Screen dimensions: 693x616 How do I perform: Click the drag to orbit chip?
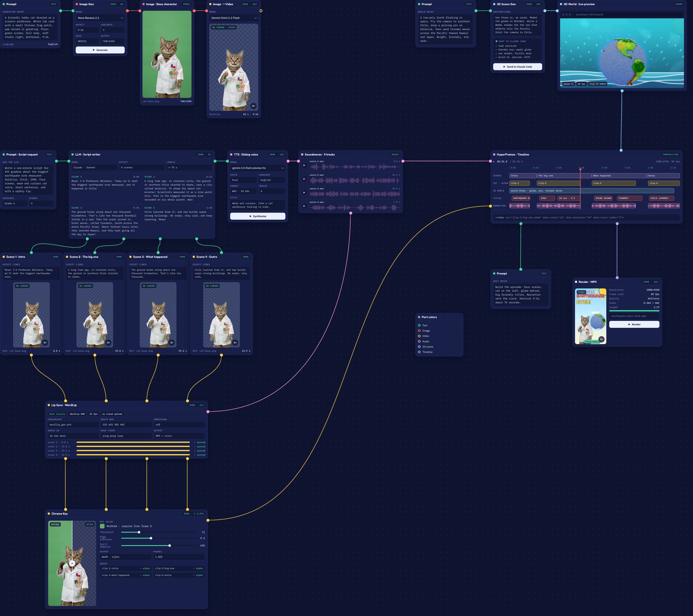597,84
